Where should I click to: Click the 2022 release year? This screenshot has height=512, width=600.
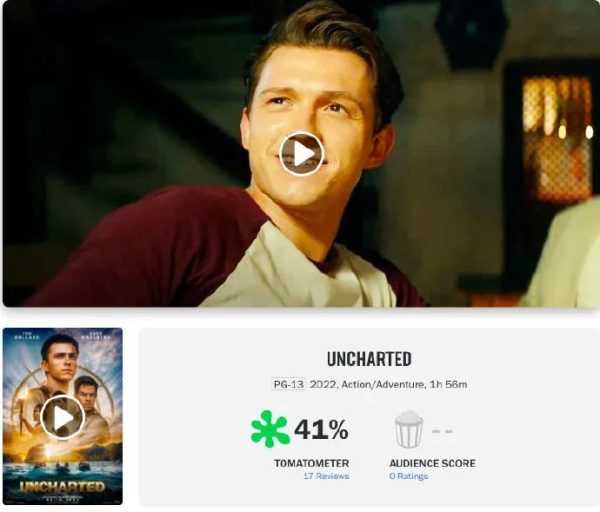click(323, 384)
